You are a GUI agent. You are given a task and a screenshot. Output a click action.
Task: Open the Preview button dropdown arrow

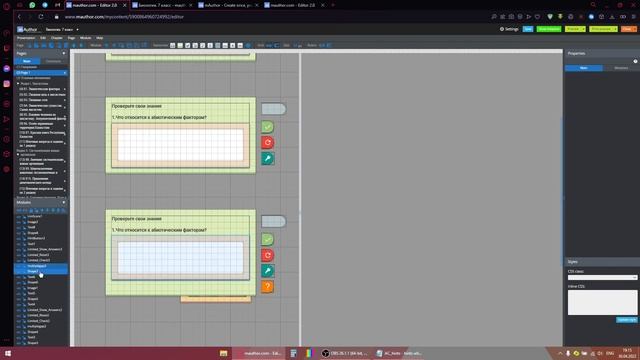click(x=583, y=29)
